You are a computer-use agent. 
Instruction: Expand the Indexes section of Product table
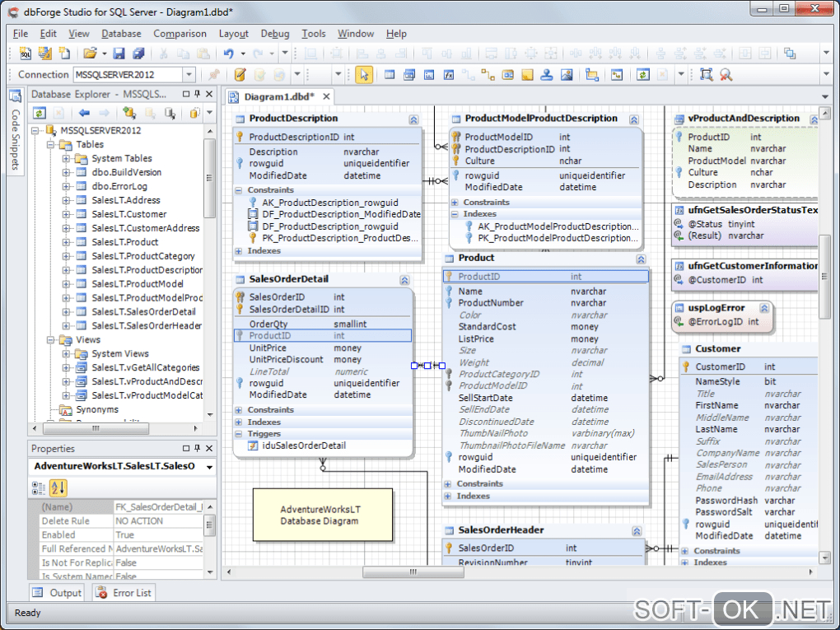(x=448, y=496)
